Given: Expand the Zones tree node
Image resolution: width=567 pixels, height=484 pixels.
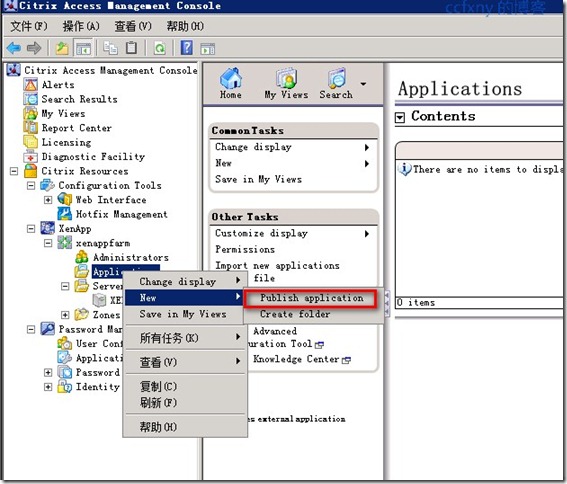Looking at the screenshot, I should coord(65,315).
